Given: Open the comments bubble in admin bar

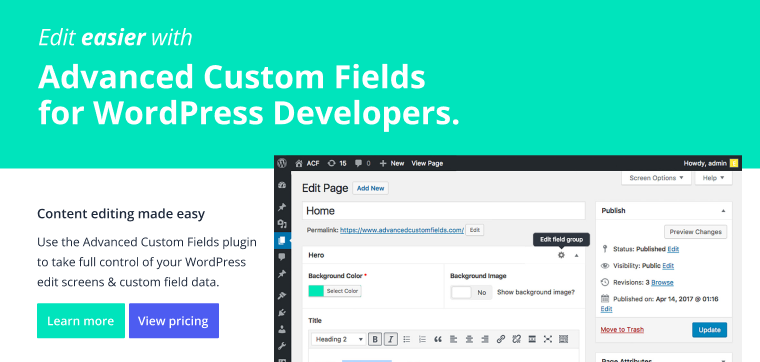Looking at the screenshot, I should click(359, 163).
